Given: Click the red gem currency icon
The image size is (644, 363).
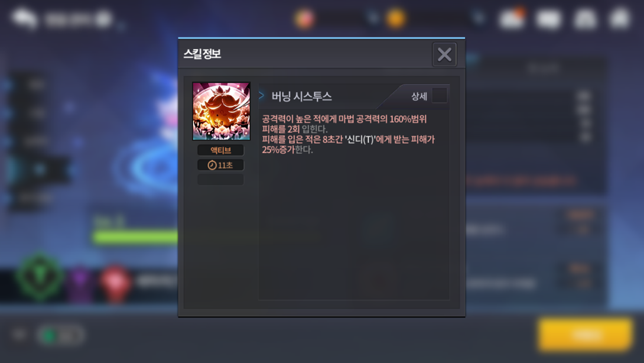Looking at the screenshot, I should coord(304,18).
